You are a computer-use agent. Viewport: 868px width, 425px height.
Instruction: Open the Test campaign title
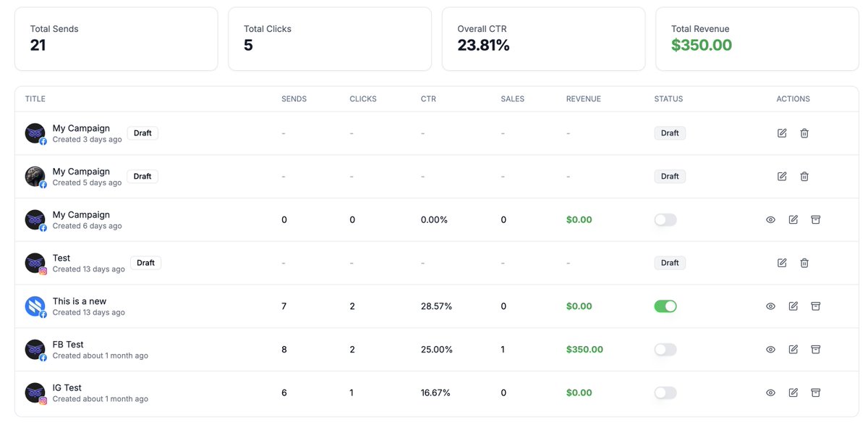[x=61, y=258]
